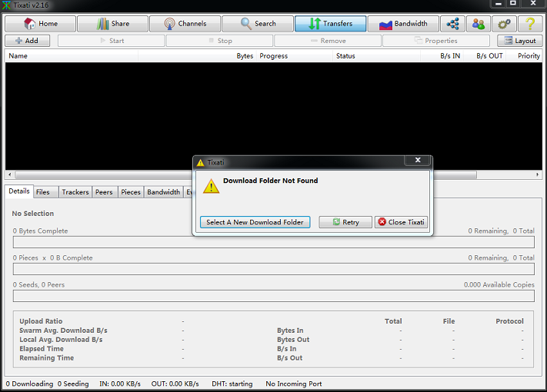Image resolution: width=547 pixels, height=392 pixels.
Task: Click the yellow help question mark
Action: (x=529, y=24)
